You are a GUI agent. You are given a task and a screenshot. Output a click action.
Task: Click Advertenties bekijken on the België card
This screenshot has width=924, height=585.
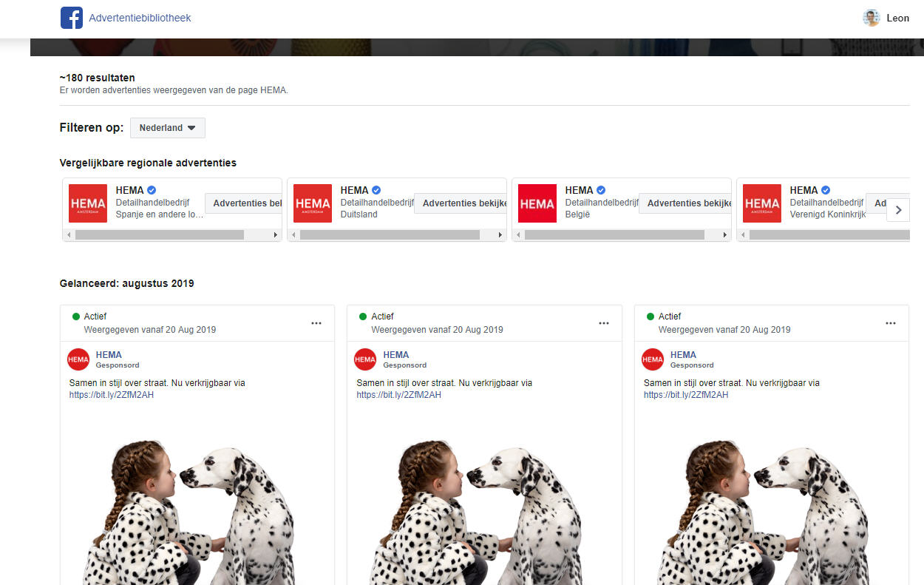(x=685, y=203)
